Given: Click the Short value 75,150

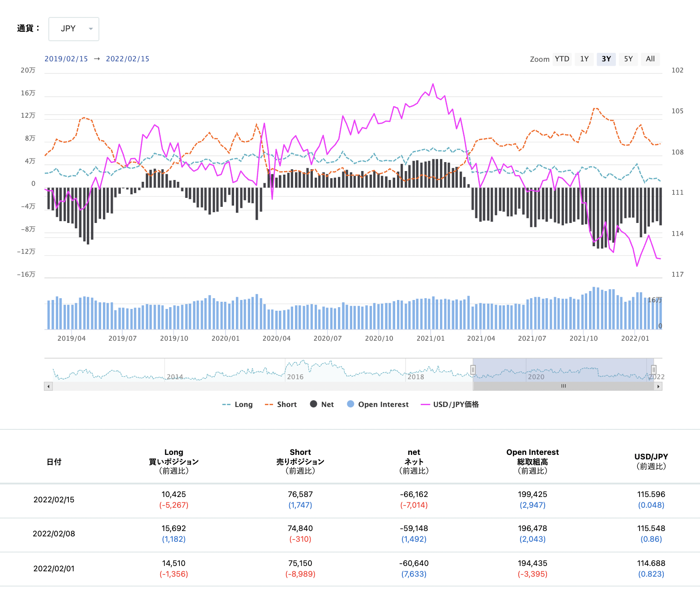Looking at the screenshot, I should (300, 563).
